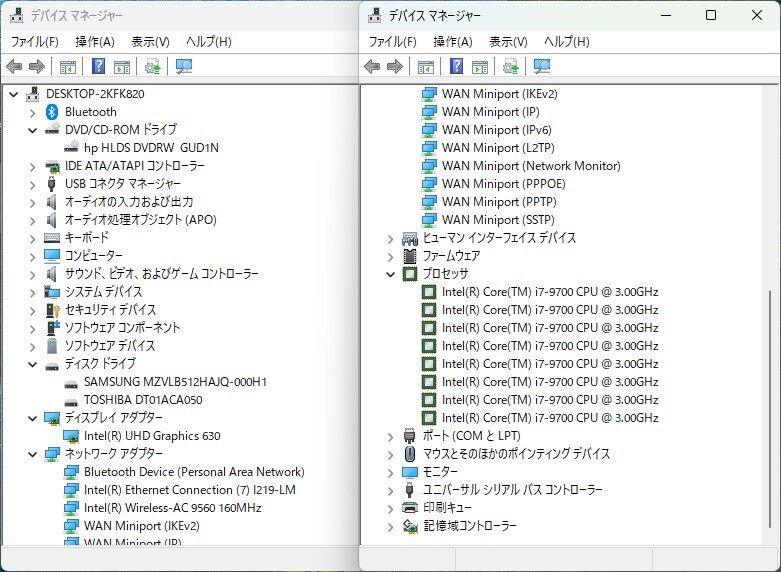Open ヘルプ(H) menu in right window
Image resolution: width=781 pixels, height=572 pixels.
pos(567,42)
